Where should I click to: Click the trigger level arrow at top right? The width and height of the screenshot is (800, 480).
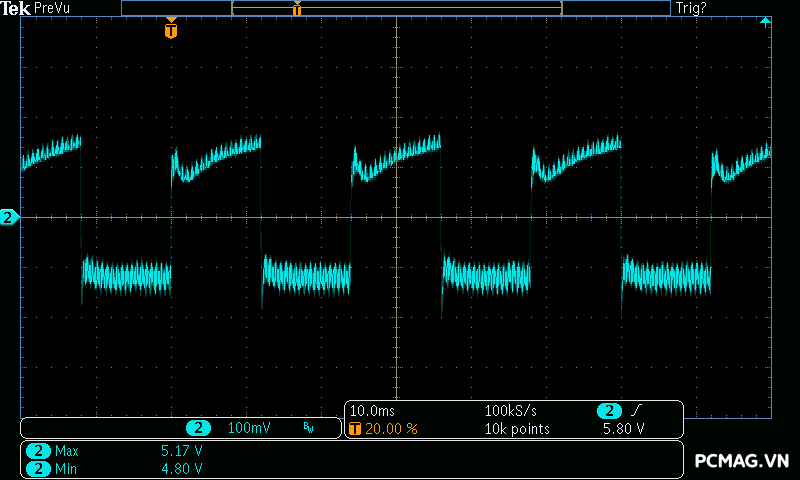tap(765, 22)
